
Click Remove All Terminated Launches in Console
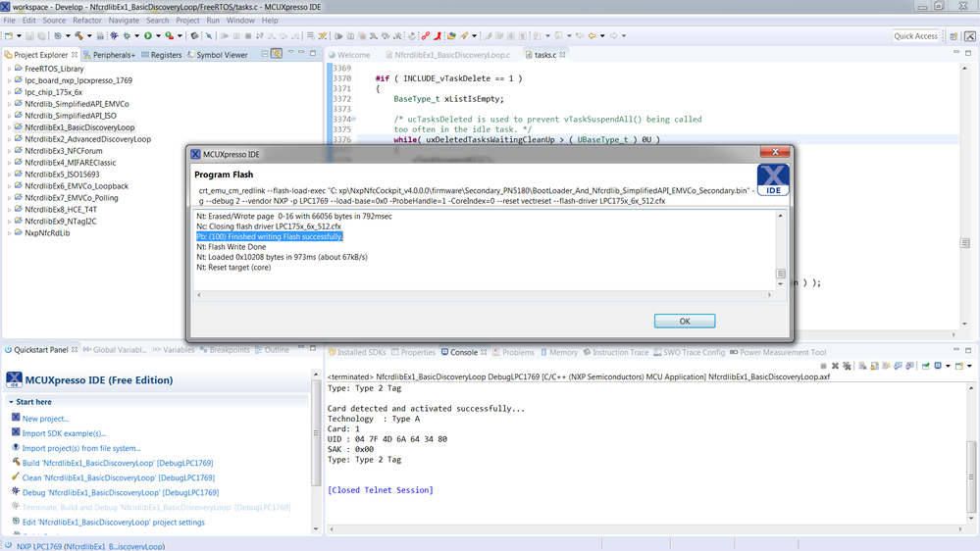coord(847,366)
